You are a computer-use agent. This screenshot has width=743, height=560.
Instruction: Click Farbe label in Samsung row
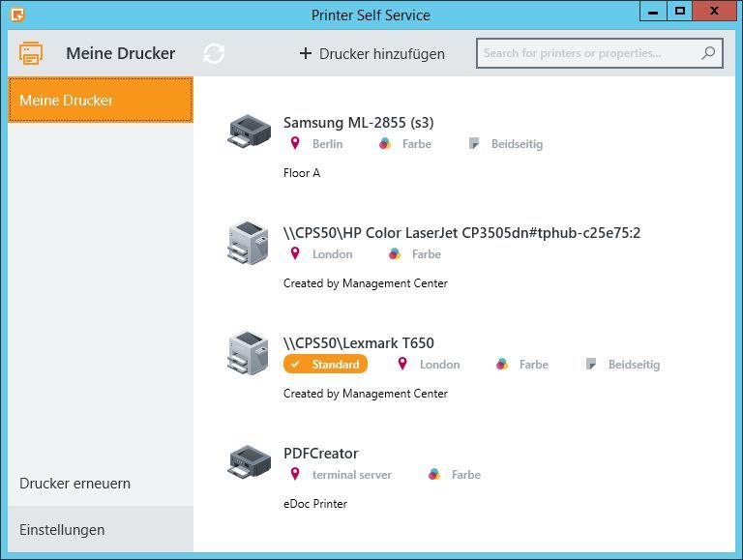[417, 143]
